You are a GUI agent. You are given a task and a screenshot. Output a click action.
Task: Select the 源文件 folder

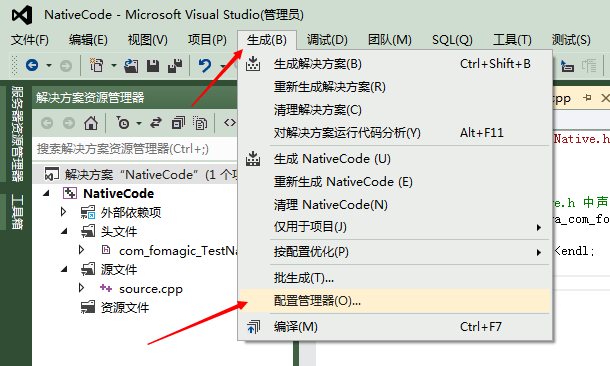tap(119, 270)
